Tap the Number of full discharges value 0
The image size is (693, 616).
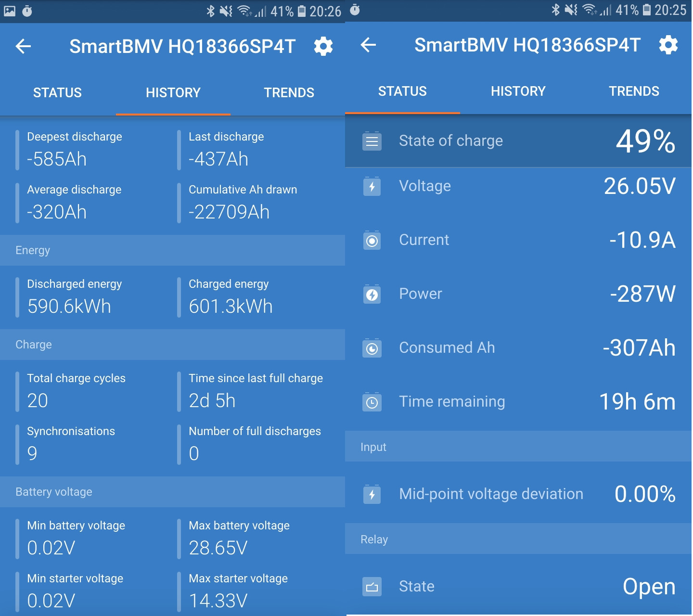(x=194, y=454)
